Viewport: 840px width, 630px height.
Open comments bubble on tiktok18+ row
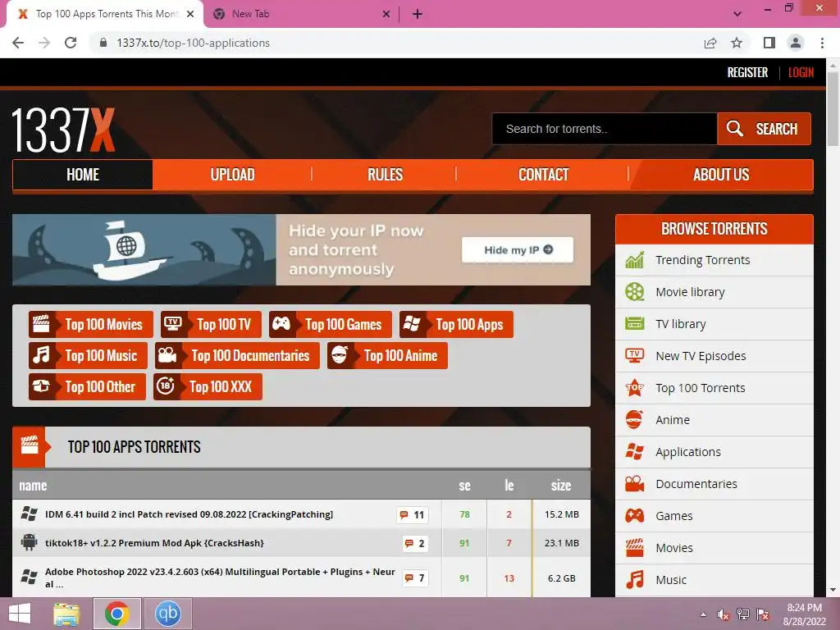click(x=415, y=544)
